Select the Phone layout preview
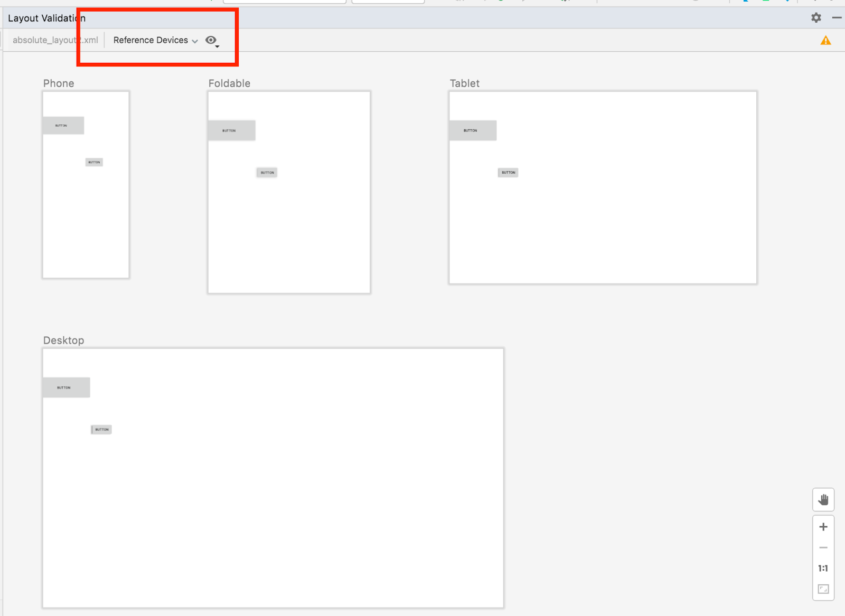This screenshot has height=616, width=845. (86, 222)
